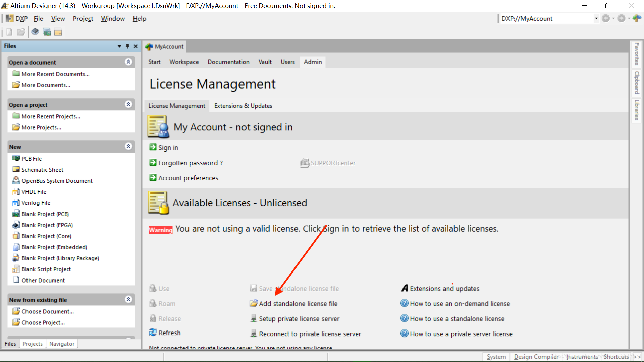
Task: Switch to the Start tab
Action: pos(154,62)
